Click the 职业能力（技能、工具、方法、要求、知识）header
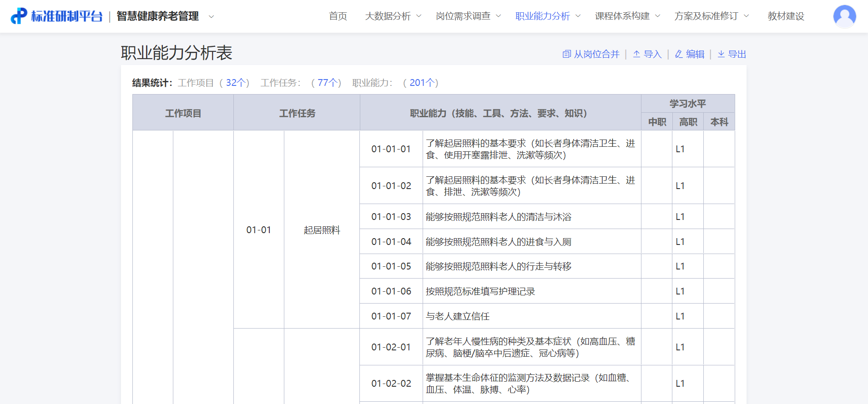This screenshot has height=404, width=868. (x=500, y=113)
